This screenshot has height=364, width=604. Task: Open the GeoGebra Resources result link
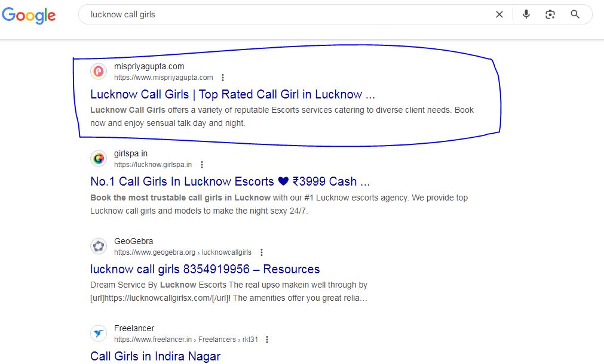[204, 269]
